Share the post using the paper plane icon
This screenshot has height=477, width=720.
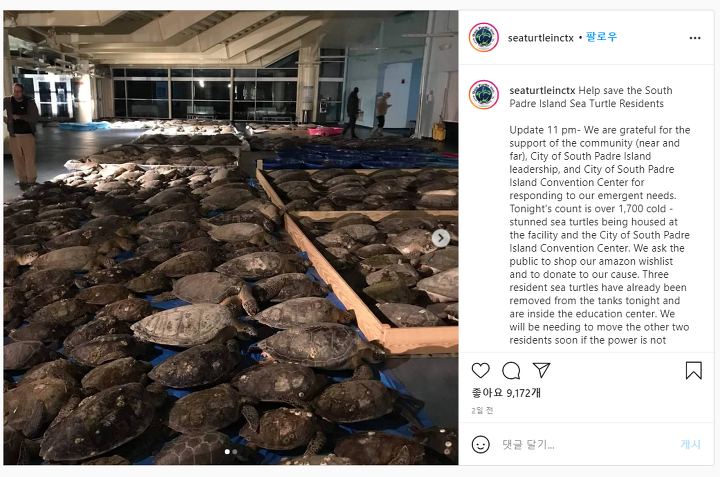tap(541, 370)
